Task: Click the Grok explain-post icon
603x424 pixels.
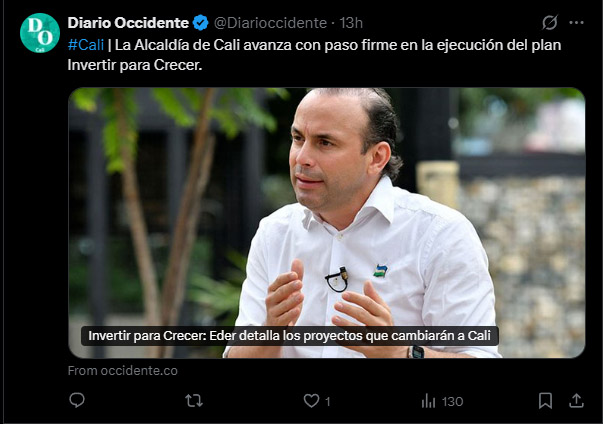Action: pyautogui.click(x=550, y=23)
